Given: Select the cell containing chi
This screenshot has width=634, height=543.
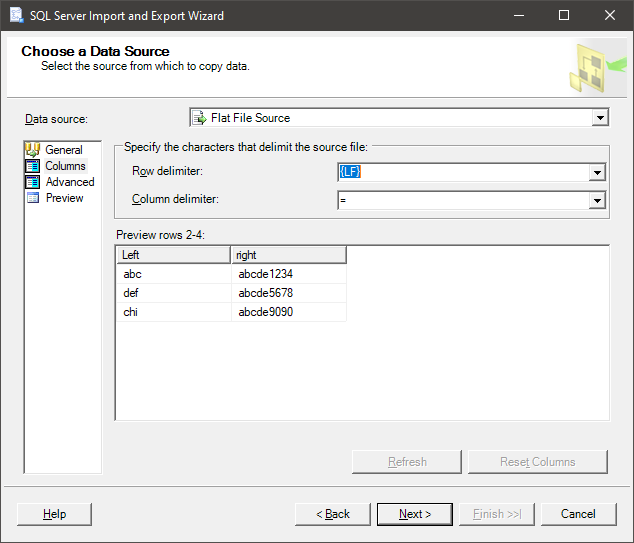Looking at the screenshot, I should [x=174, y=312].
